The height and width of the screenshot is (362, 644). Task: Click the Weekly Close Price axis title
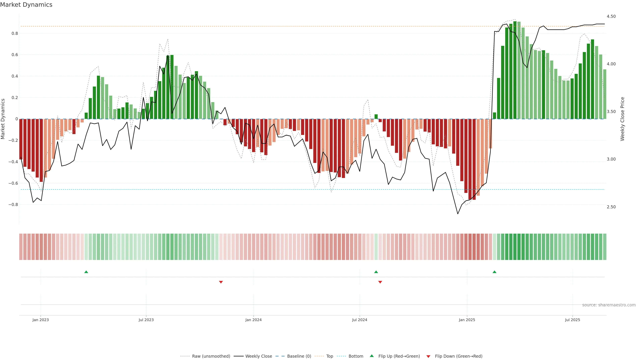622,119
